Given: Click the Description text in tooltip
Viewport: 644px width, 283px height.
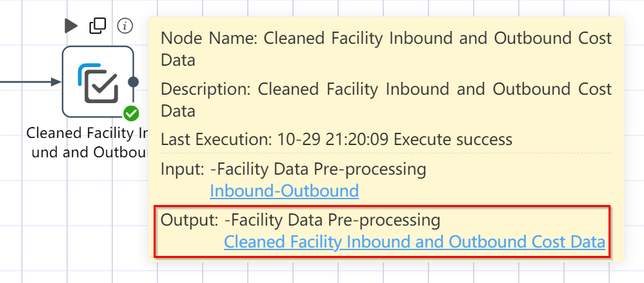Looking at the screenshot, I should [x=386, y=100].
